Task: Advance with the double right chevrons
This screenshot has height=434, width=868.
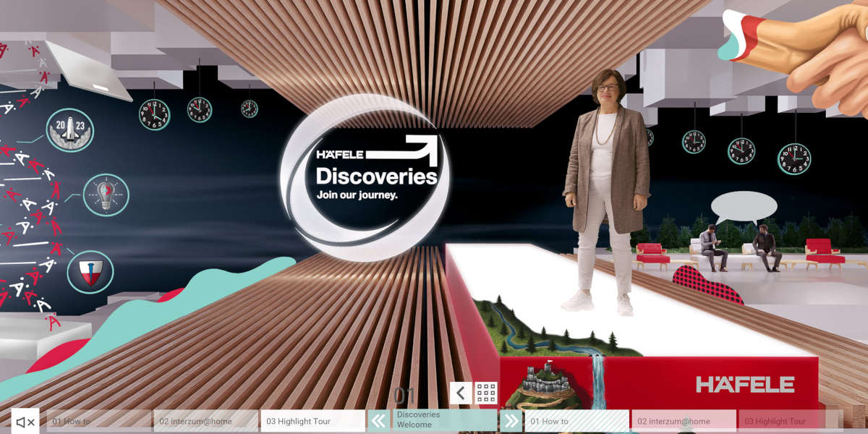Action: click(x=511, y=421)
